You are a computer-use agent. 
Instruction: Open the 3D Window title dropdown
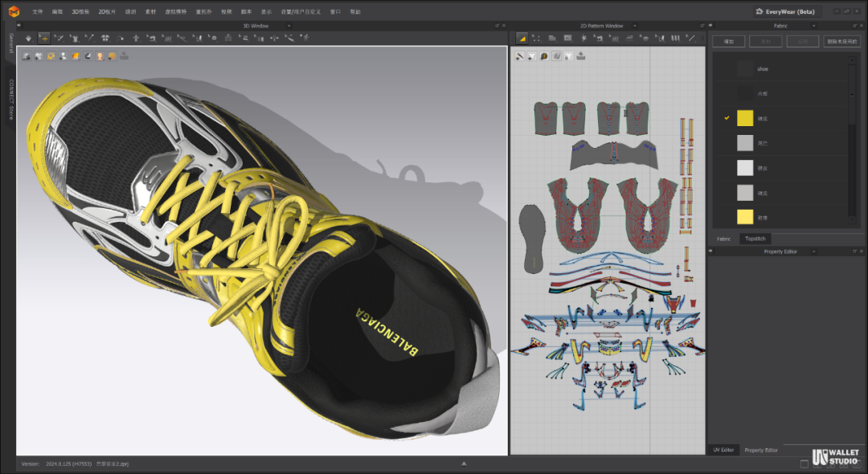(x=289, y=26)
